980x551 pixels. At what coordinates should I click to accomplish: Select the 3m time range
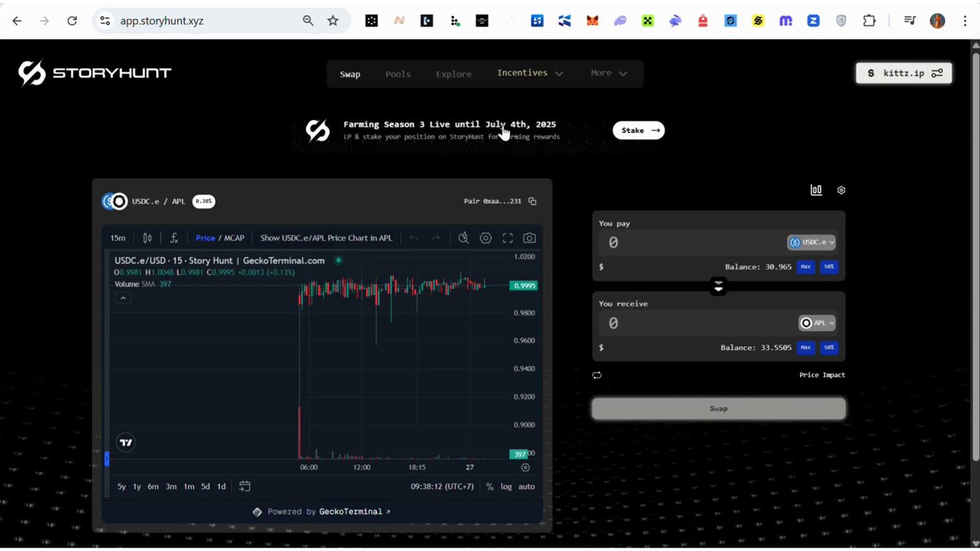coord(171,487)
